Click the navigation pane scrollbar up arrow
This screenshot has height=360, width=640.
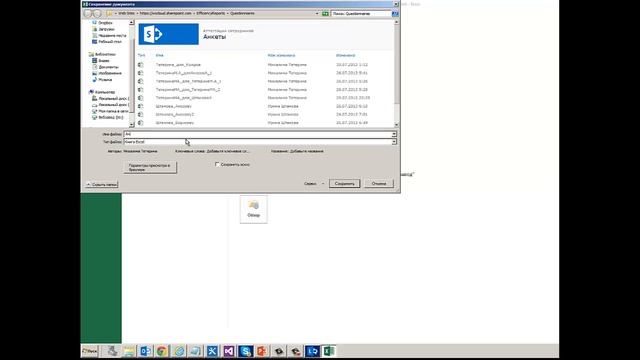click(x=131, y=22)
